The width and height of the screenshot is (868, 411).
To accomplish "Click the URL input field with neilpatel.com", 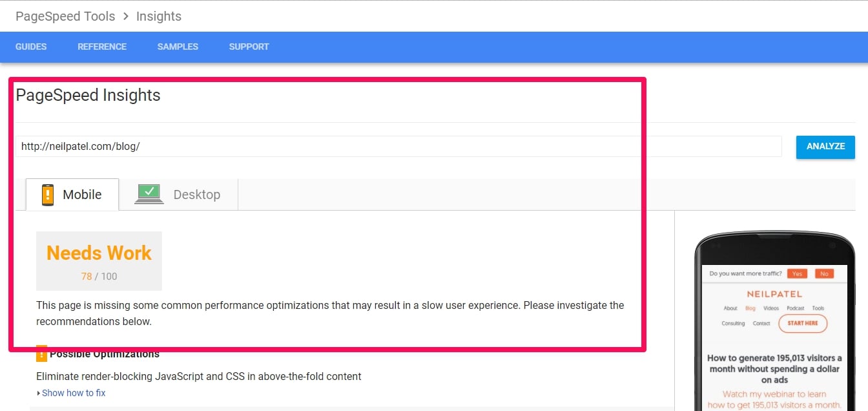I will 398,147.
